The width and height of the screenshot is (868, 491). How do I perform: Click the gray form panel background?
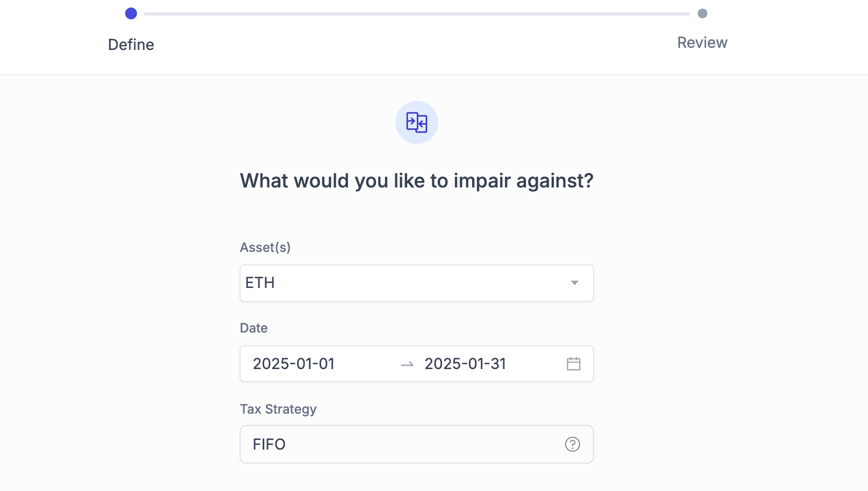134,269
